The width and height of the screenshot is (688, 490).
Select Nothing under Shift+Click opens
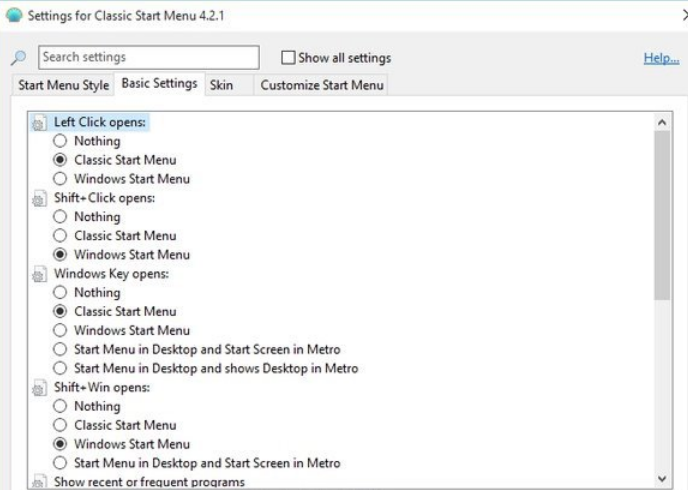[60, 217]
